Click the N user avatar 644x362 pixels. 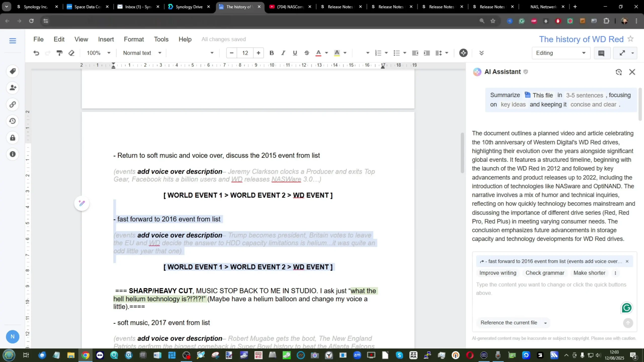13,337
